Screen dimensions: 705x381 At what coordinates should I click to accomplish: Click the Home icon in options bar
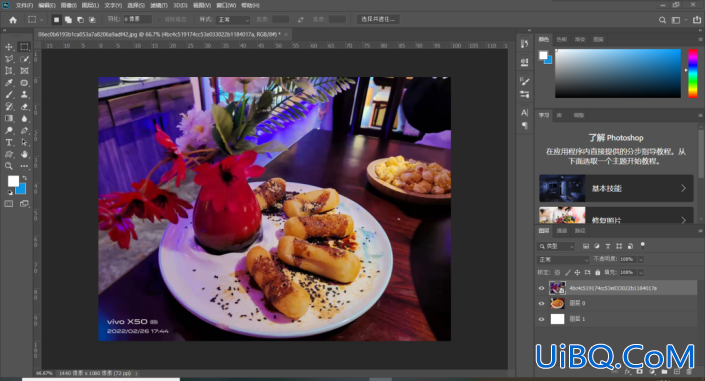click(13, 20)
